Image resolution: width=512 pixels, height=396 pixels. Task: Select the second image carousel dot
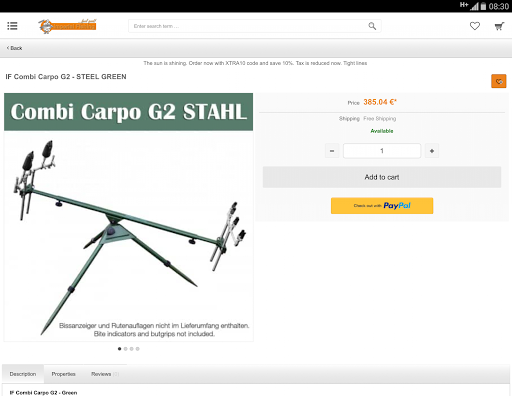pos(126,349)
